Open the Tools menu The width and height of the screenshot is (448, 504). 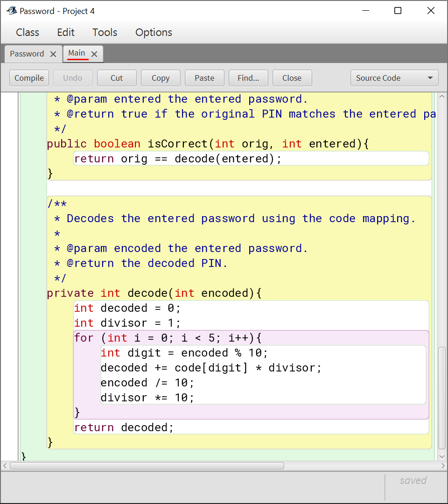click(105, 33)
